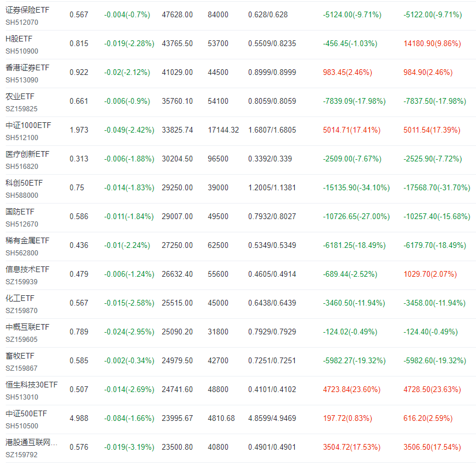The width and height of the screenshot is (476, 463).
Task: Click cost 0.5509/0.8235
Action: point(272,44)
